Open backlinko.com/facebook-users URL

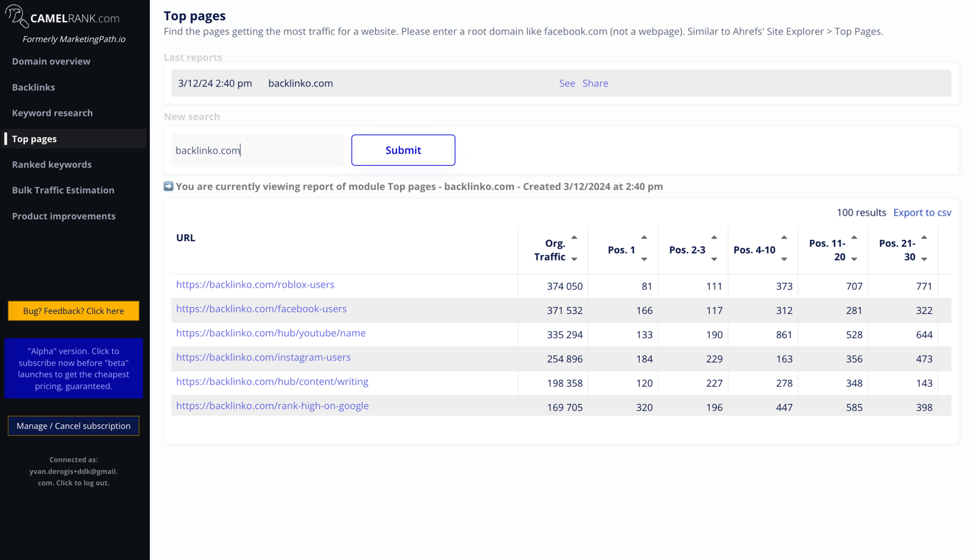[x=261, y=308]
